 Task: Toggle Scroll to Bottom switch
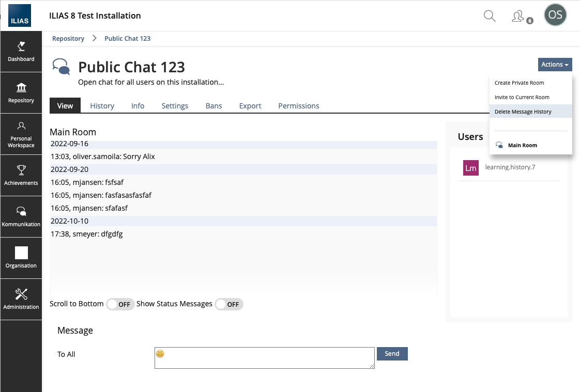pyautogui.click(x=120, y=304)
